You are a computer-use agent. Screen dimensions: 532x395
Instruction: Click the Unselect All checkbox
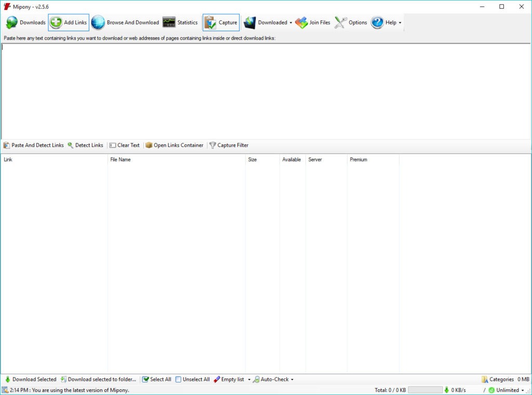[178, 379]
